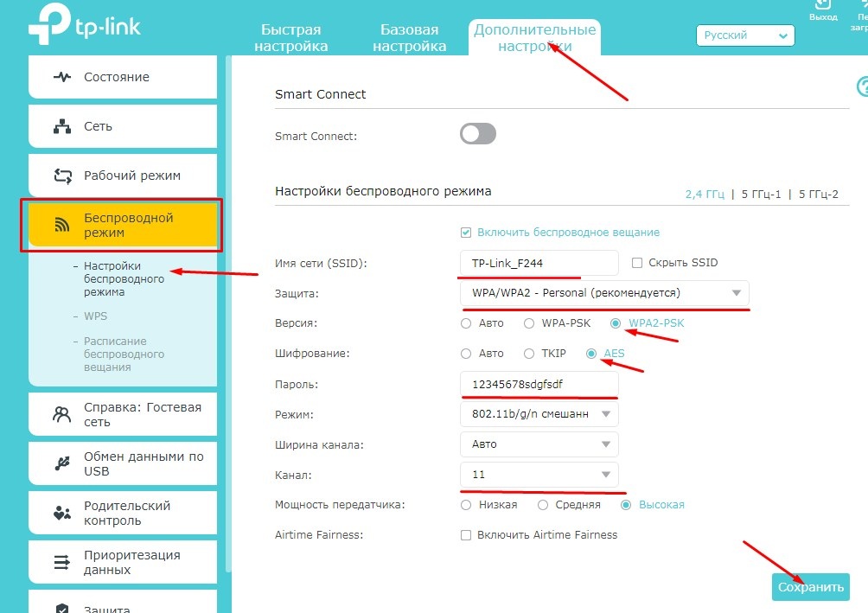Click the tp-link logo
Screen dimensions: 868x613
point(84,23)
